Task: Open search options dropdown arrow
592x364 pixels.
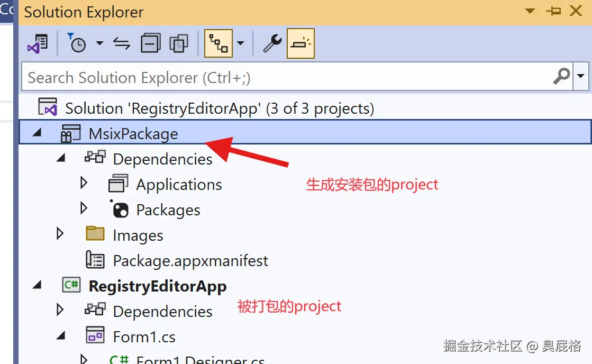Action: click(581, 77)
